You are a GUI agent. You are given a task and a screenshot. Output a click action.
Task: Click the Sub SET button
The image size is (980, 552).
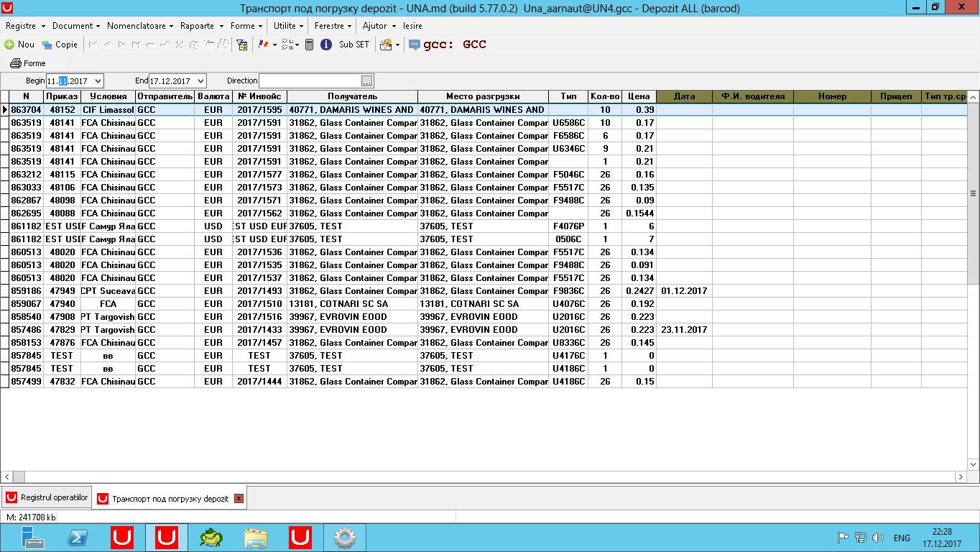click(354, 45)
